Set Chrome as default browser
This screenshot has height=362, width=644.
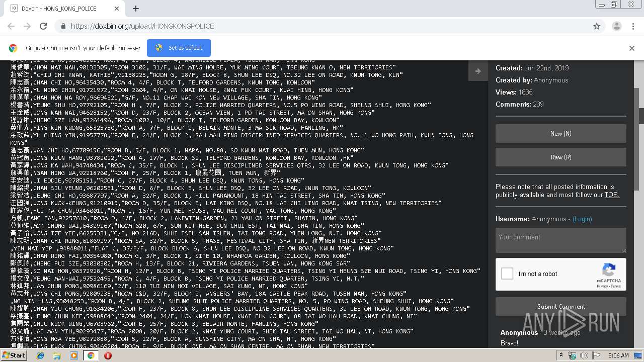[x=179, y=48]
